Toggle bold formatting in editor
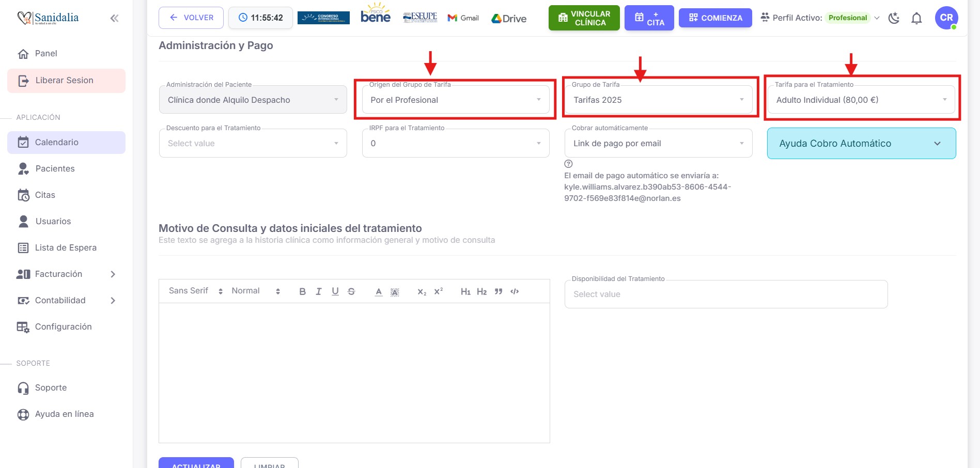This screenshot has width=980, height=468. click(302, 291)
